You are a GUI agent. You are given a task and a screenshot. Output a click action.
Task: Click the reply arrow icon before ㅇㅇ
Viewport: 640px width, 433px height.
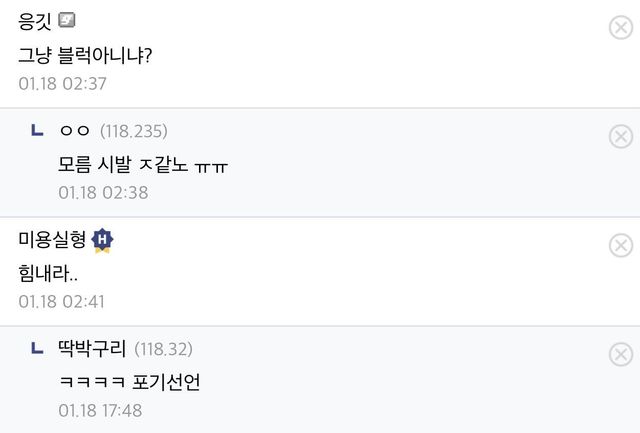[x=37, y=130]
